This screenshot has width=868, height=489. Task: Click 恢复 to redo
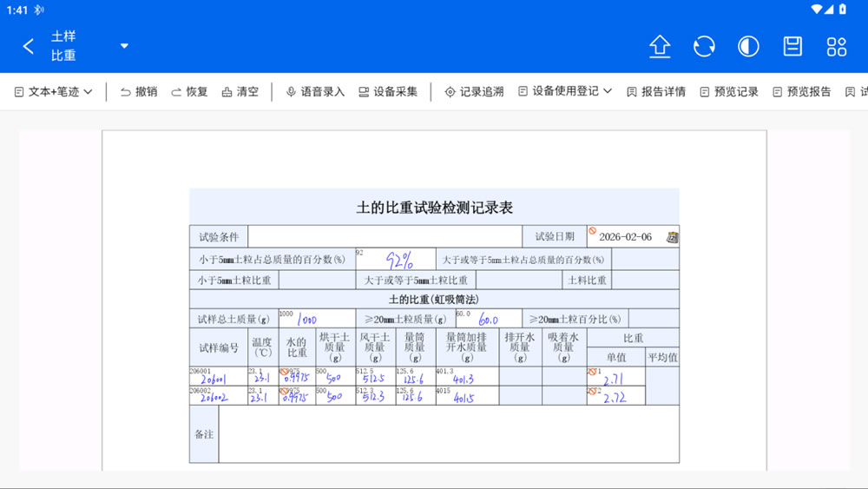[189, 92]
